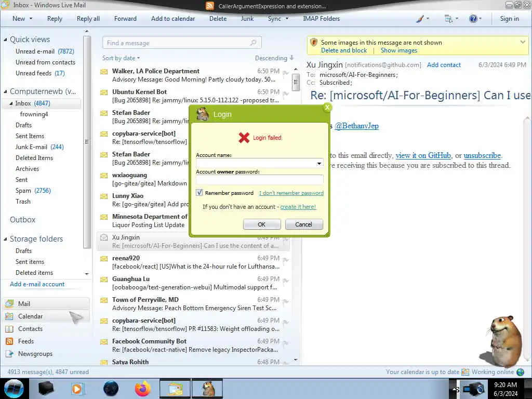Select Unread e-mail quick view
Screen dimensions: 532x399
coord(45,51)
